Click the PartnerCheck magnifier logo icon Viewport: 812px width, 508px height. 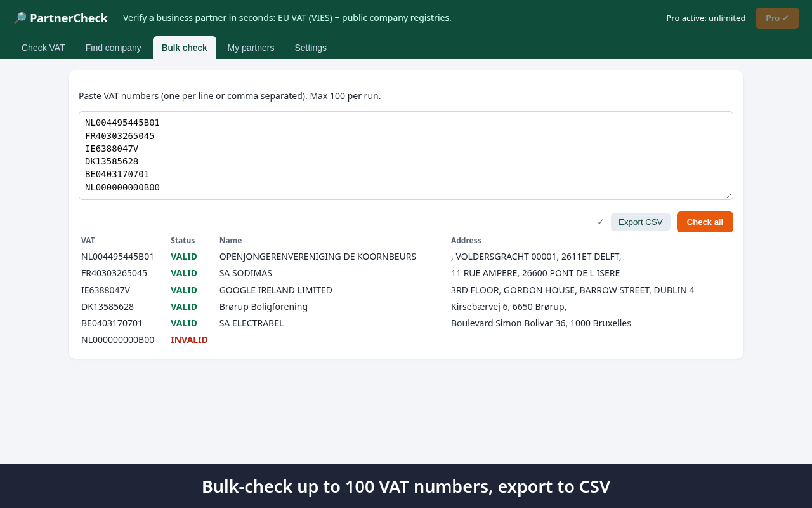tap(20, 18)
